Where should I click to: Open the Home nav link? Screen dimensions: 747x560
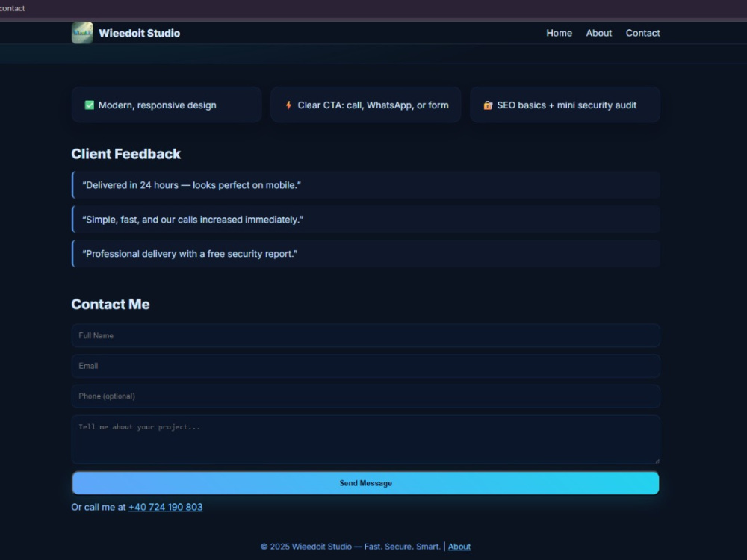click(559, 33)
